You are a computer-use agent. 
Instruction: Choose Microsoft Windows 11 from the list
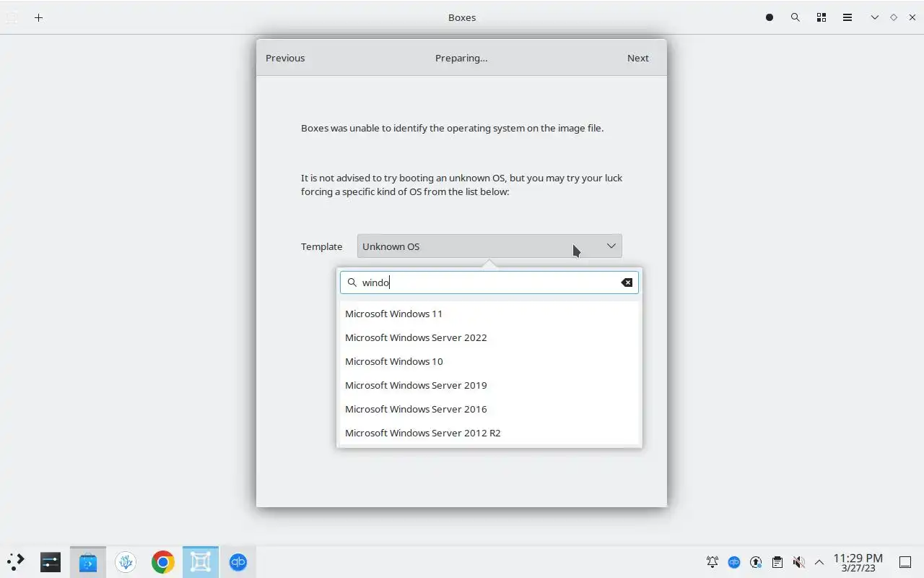pyautogui.click(x=489, y=314)
